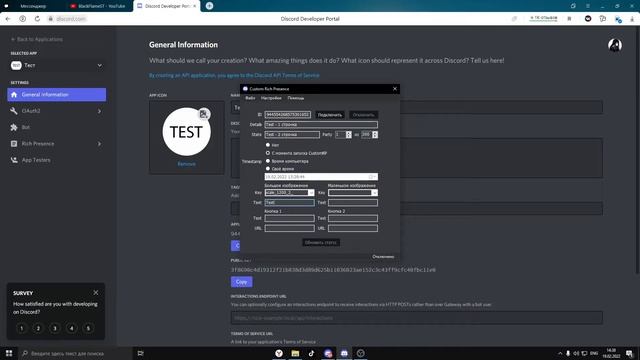Rate satisfaction 2 in the survey

[38, 328]
